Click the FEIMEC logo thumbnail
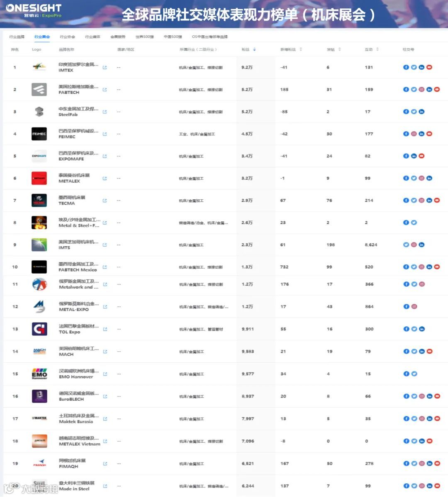 coord(39,134)
